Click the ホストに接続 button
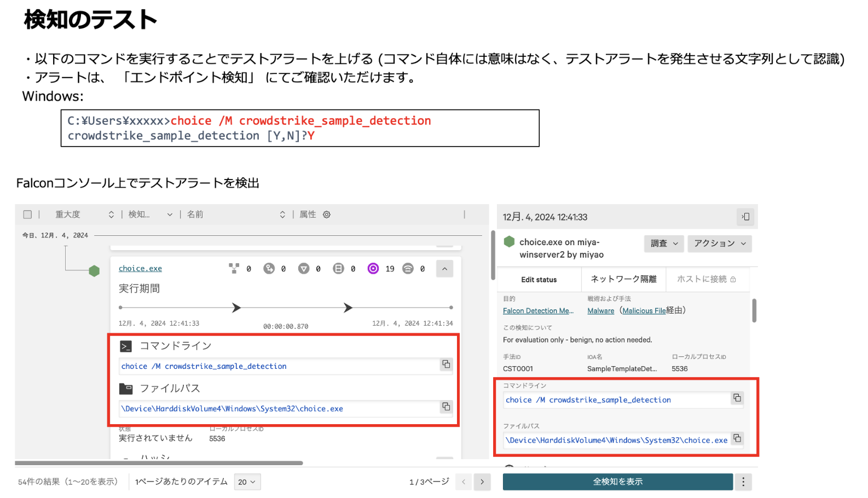 pyautogui.click(x=707, y=280)
